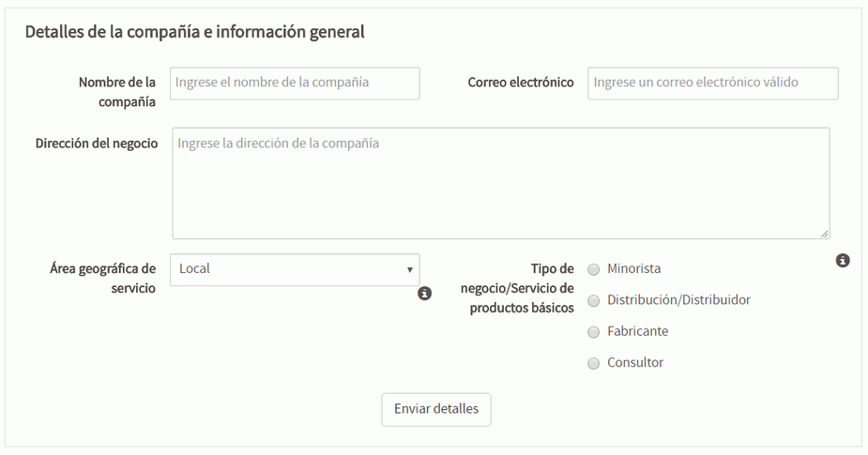This screenshot has width=868, height=455.
Task: Click inside the Dirección del negocio text area
Action: point(500,183)
